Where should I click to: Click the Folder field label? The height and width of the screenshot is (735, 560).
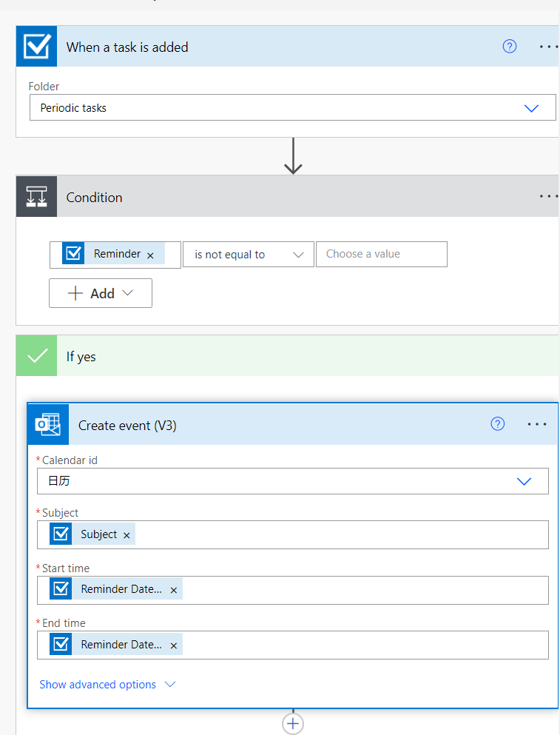[44, 87]
